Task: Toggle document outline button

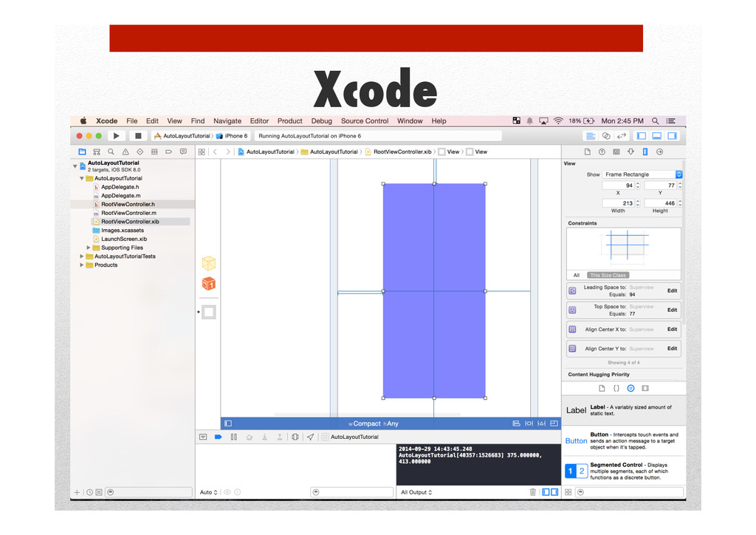Action: 228,423
